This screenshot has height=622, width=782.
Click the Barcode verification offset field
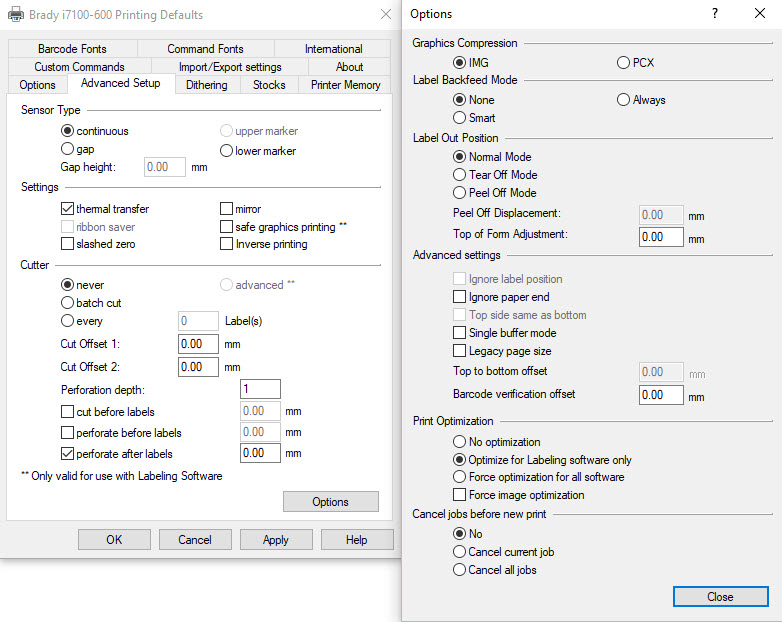coord(661,395)
